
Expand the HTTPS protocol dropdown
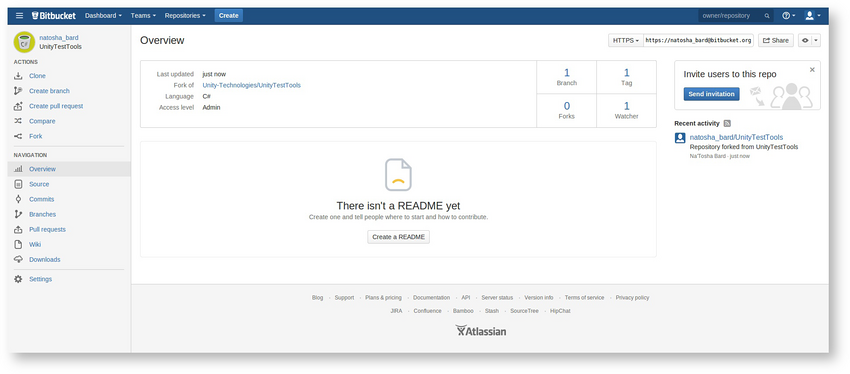(x=626, y=40)
